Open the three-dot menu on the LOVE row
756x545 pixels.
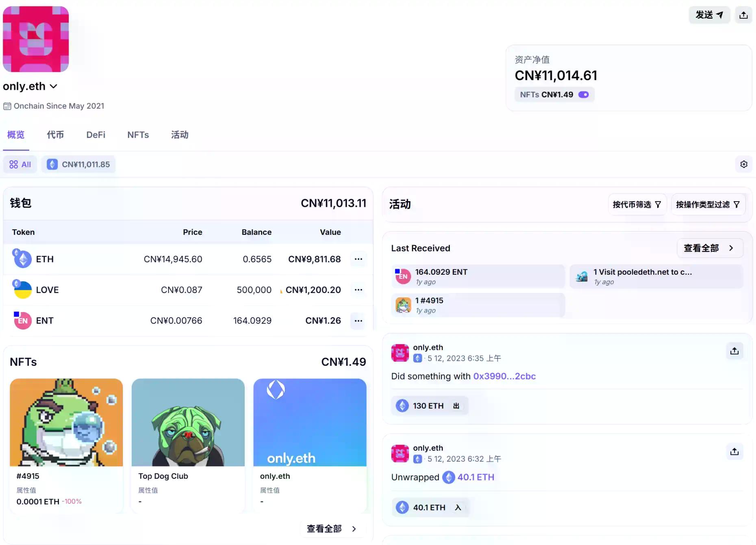tap(358, 290)
